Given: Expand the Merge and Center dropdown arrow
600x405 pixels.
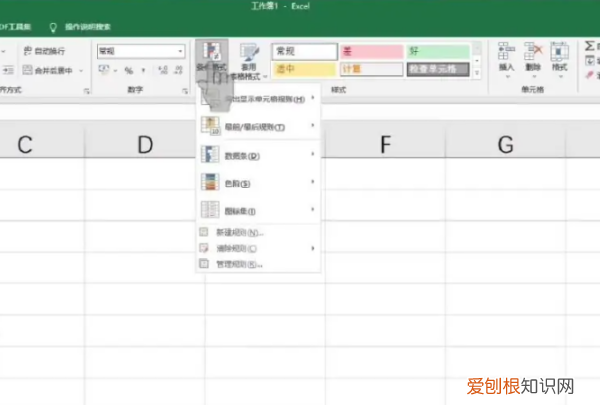Looking at the screenshot, I should (x=81, y=71).
